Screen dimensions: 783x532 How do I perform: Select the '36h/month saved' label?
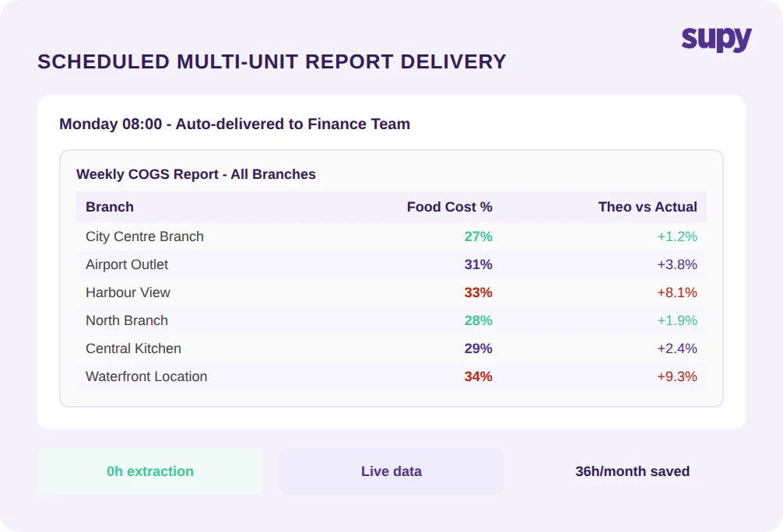(632, 471)
